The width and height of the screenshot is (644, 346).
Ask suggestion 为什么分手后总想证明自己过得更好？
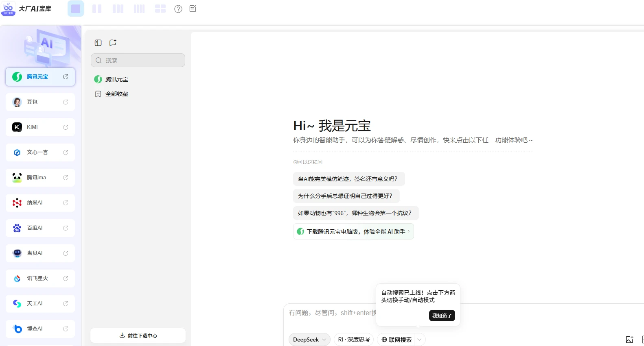tap(346, 196)
